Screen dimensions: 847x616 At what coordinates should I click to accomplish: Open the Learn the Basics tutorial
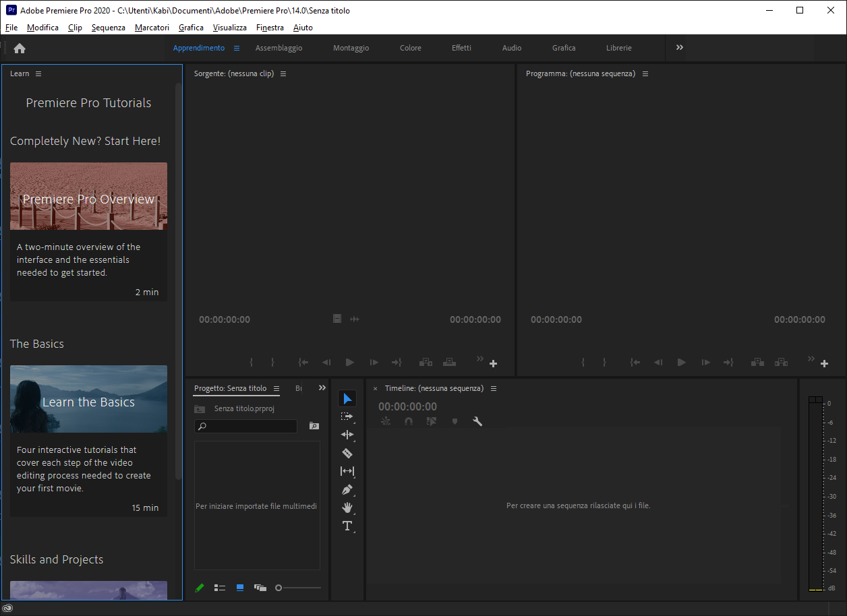(88, 441)
